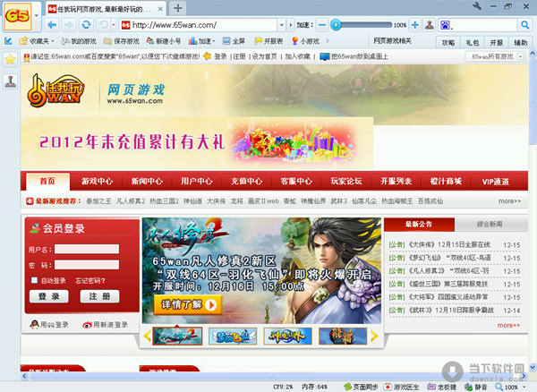Viewport: 537px width, 392px height.
Task: Click 用QQ登录 link
Action: pyautogui.click(x=49, y=325)
